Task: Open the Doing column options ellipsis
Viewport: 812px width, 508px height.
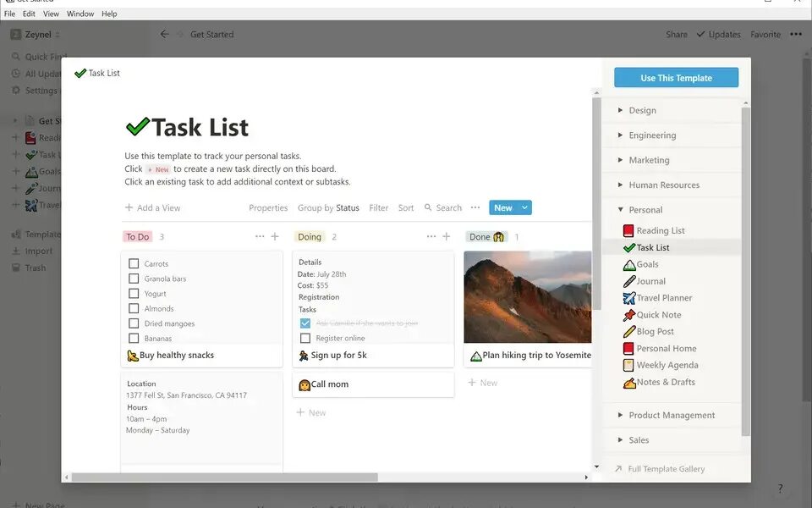Action: [x=431, y=236]
